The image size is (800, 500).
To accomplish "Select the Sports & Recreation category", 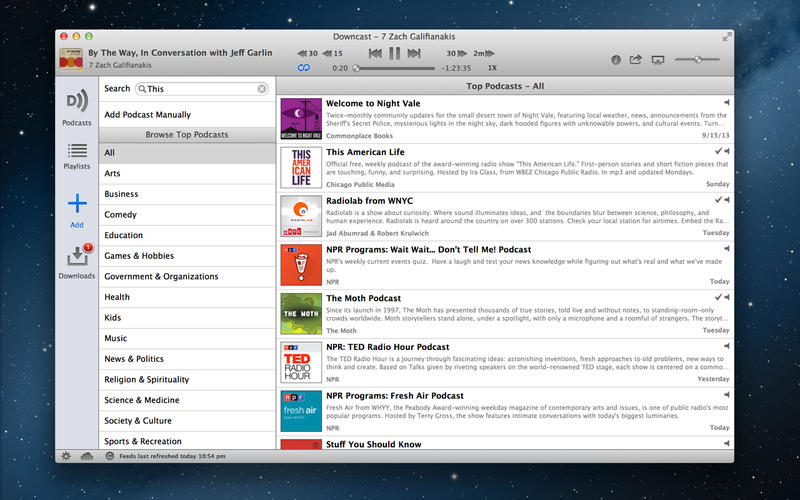I will 187,441.
